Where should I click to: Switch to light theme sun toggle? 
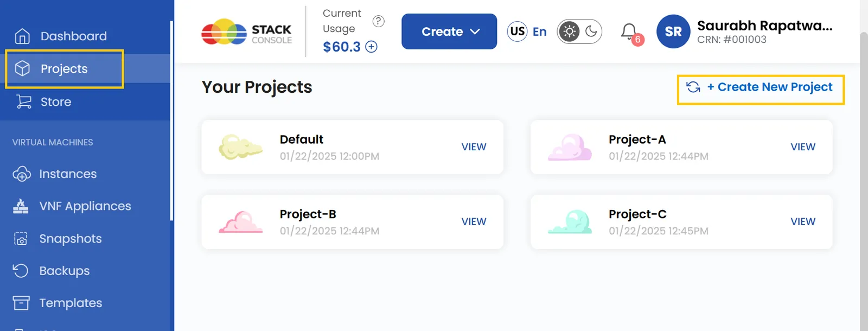point(569,31)
